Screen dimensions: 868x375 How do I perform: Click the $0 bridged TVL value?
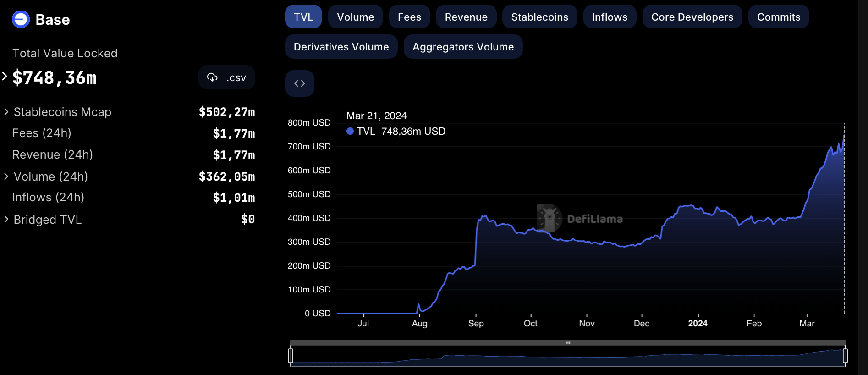[248, 219]
